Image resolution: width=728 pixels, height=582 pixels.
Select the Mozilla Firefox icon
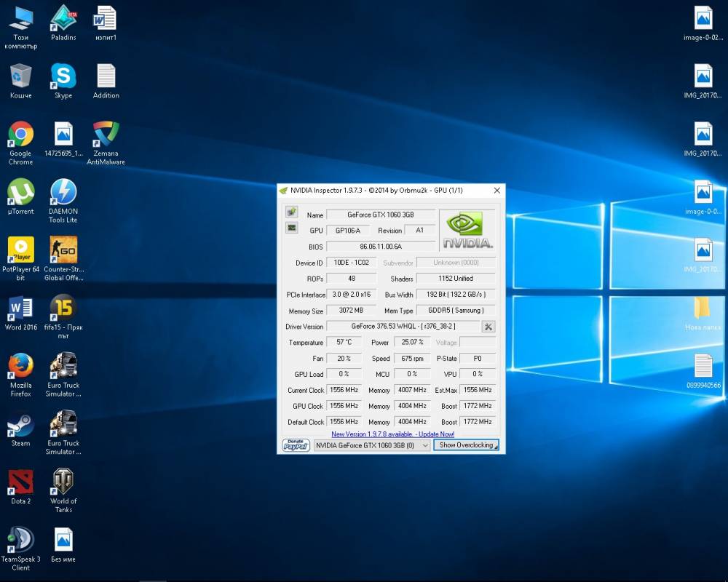tap(20, 375)
